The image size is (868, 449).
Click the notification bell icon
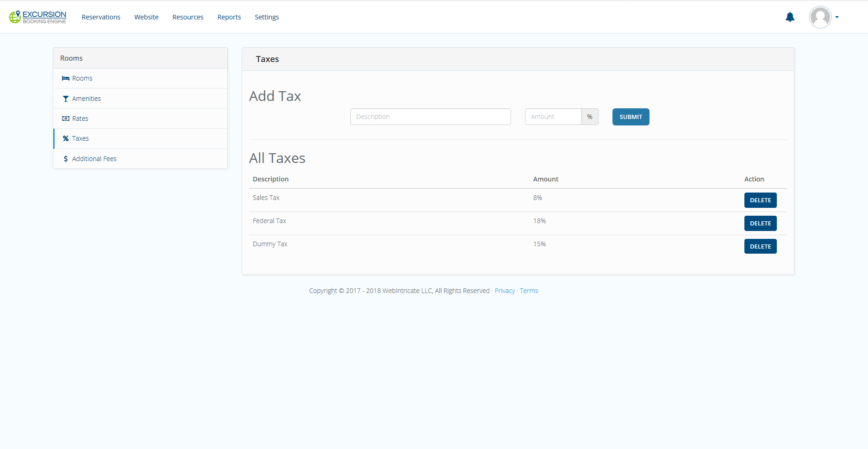click(790, 17)
